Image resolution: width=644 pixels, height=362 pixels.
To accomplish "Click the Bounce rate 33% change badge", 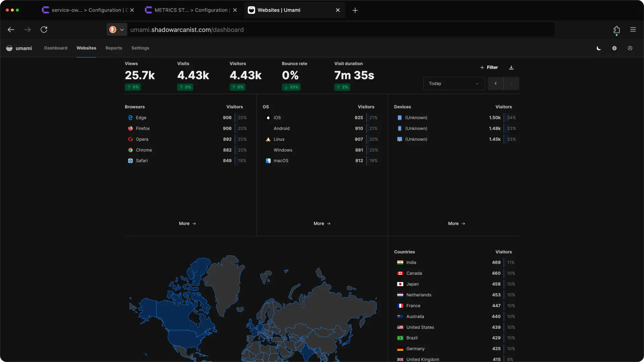I will pos(291,87).
